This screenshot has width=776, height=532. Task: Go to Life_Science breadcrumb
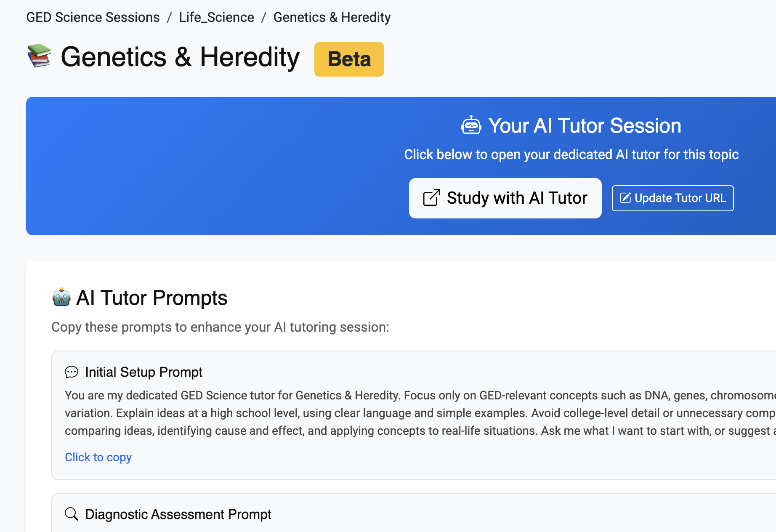[216, 17]
